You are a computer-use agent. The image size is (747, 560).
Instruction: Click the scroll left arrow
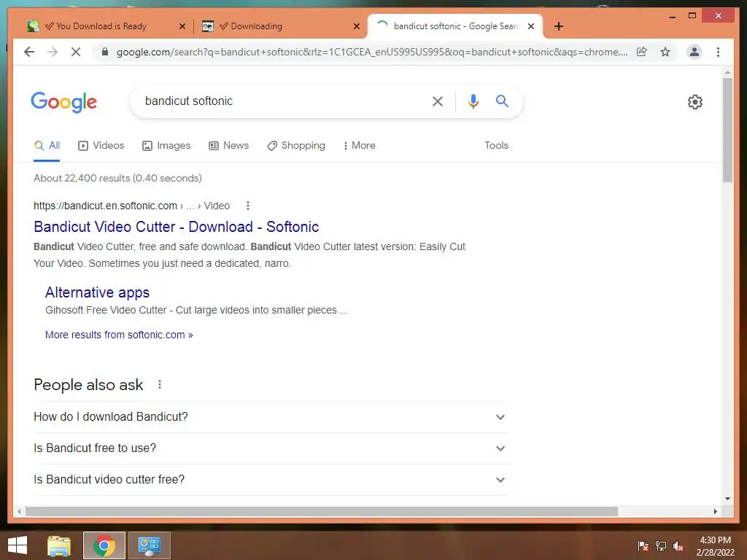click(19, 511)
